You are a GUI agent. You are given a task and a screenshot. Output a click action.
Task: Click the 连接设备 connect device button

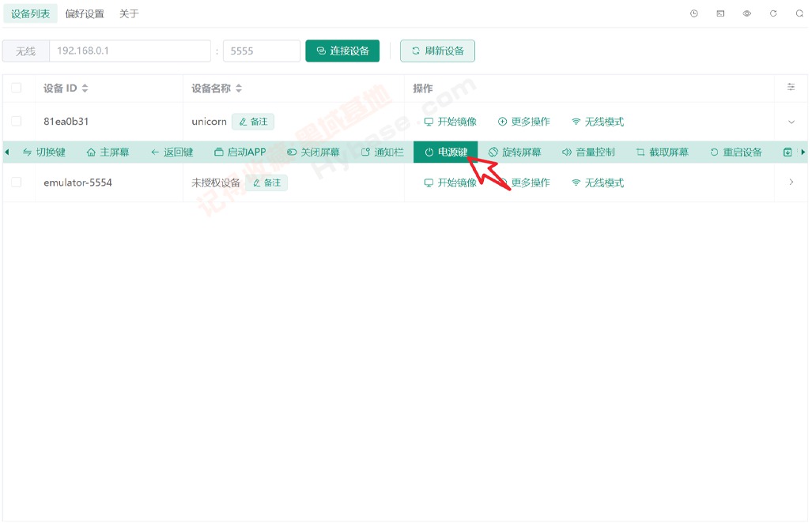point(342,50)
